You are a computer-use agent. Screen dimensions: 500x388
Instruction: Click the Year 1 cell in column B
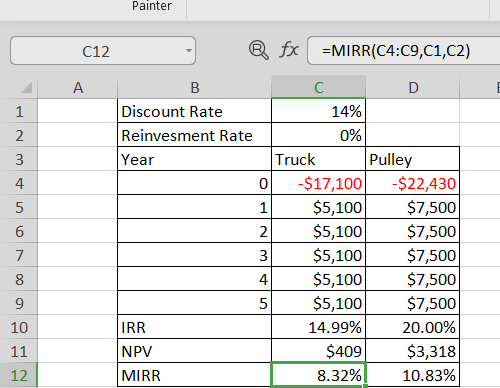[x=195, y=207]
